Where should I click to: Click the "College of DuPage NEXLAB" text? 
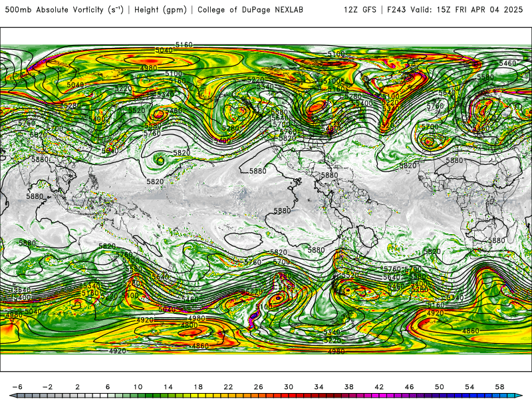coord(250,10)
